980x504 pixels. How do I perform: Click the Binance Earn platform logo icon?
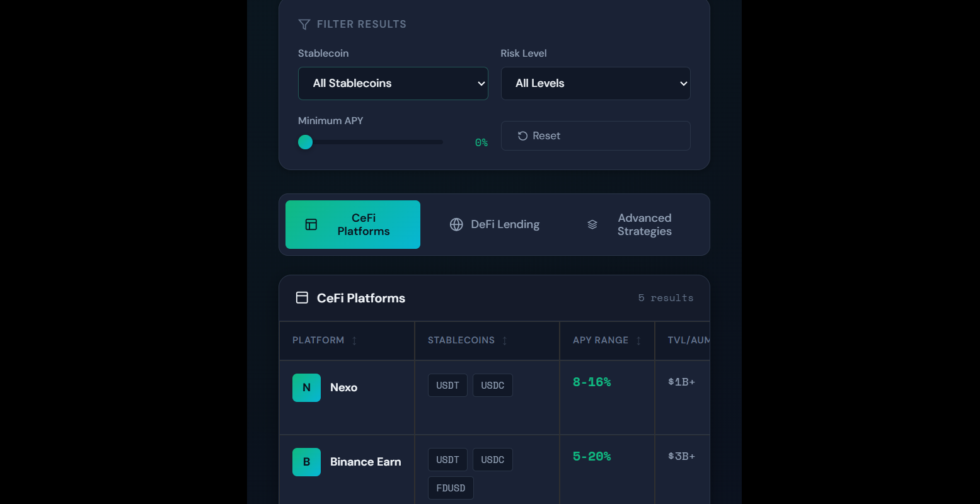[306, 462]
